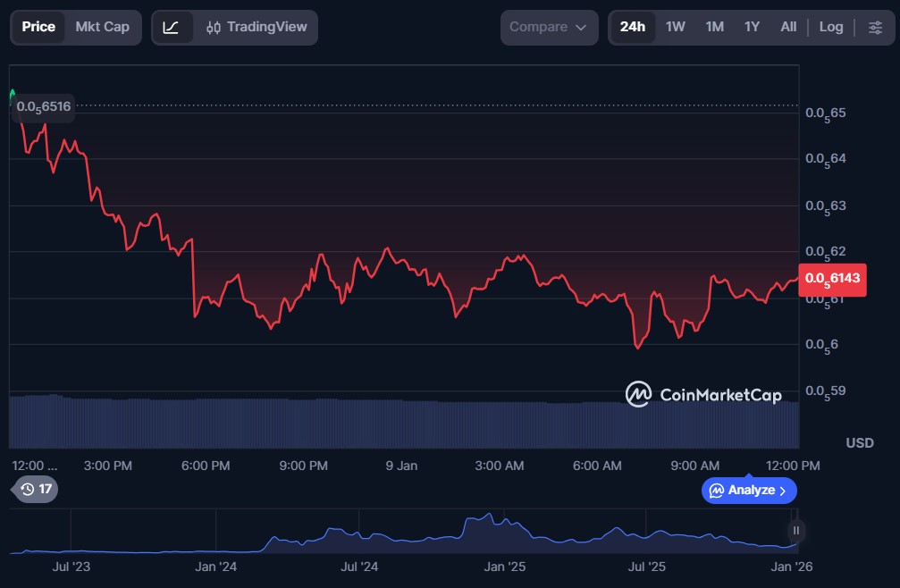The height and width of the screenshot is (588, 900).
Task: Click the history clock badge showing 17
Action: [37, 489]
